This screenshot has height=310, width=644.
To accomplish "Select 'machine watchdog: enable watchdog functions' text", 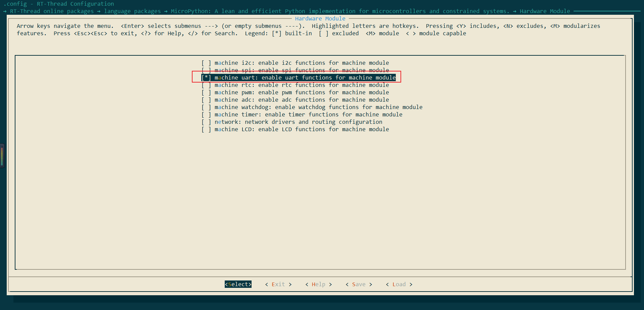I will click(287, 107).
